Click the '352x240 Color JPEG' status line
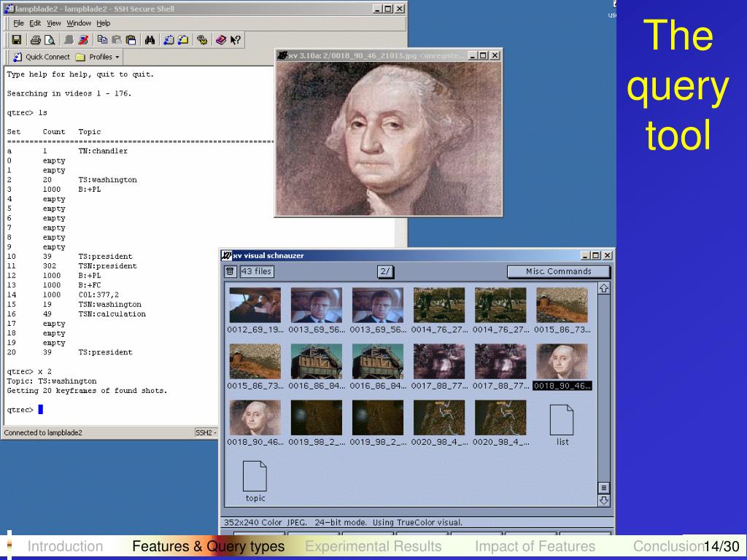Image resolution: width=747 pixels, height=560 pixels. click(343, 522)
